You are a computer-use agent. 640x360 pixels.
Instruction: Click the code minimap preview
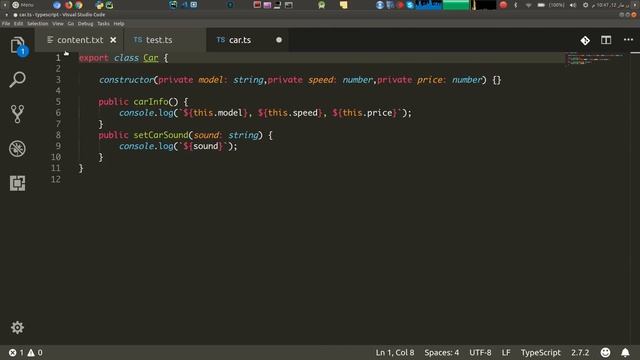(x=595, y=59)
